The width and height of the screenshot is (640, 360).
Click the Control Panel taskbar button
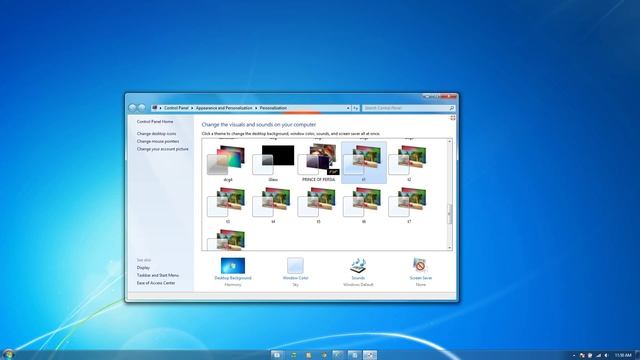(370, 355)
